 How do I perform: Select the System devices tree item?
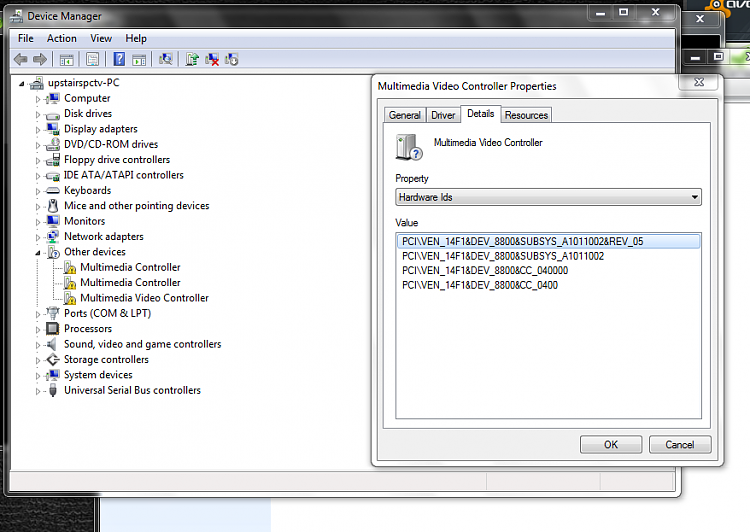tap(98, 375)
